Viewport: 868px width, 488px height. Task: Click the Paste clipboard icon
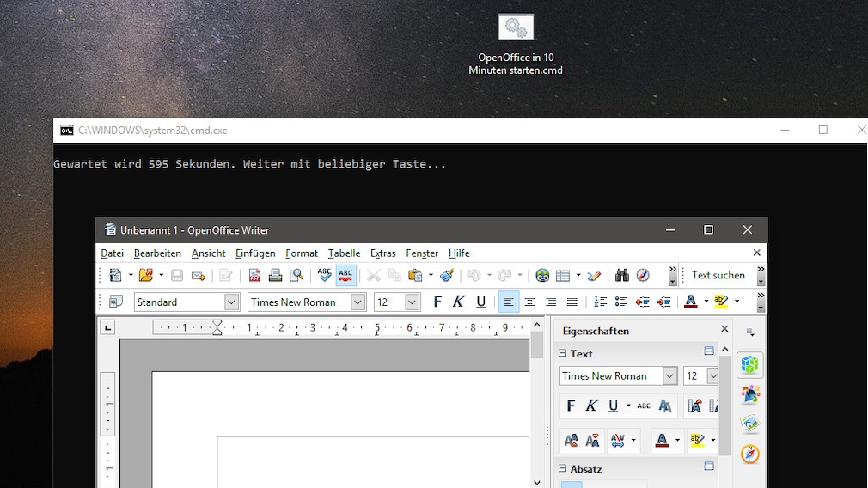(x=414, y=275)
